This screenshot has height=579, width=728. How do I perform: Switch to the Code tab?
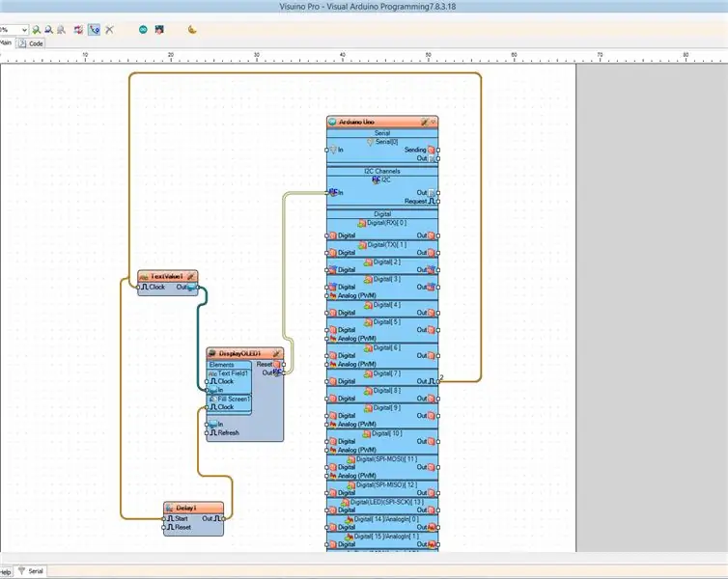(31, 43)
